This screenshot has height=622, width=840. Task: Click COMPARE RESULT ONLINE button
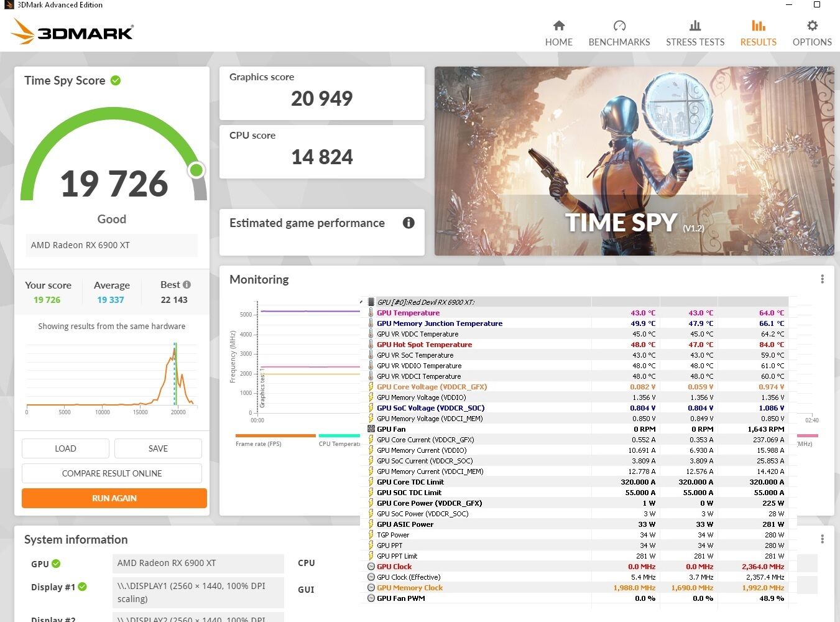pos(112,473)
